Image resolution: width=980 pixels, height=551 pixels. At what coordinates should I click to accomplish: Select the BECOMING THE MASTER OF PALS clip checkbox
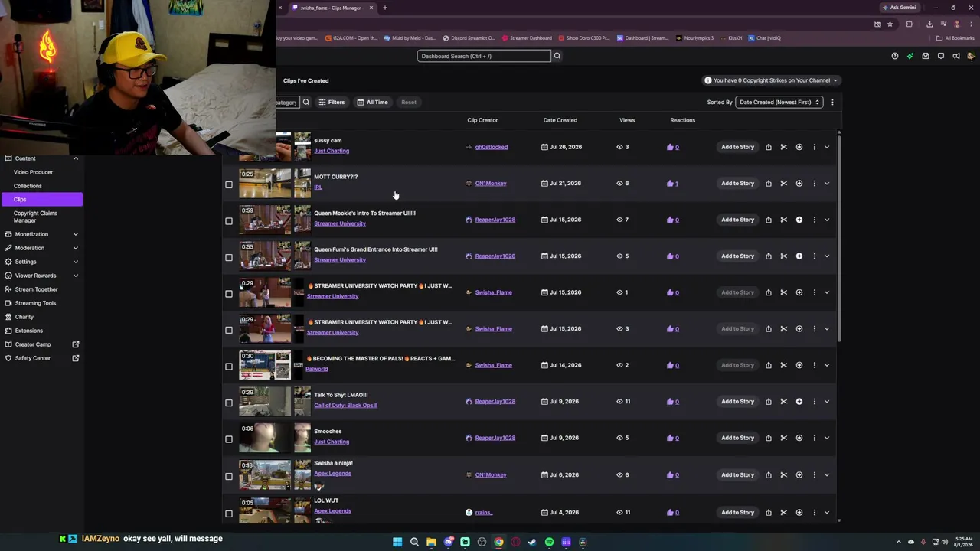[229, 367]
